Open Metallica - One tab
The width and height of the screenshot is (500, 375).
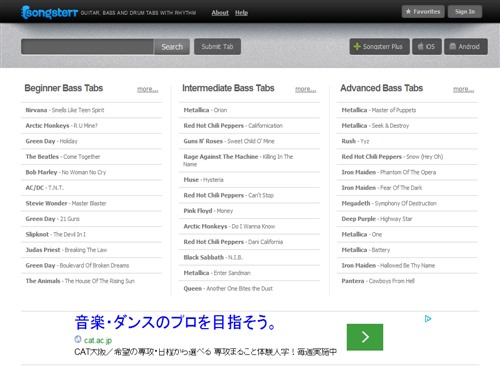tap(362, 234)
